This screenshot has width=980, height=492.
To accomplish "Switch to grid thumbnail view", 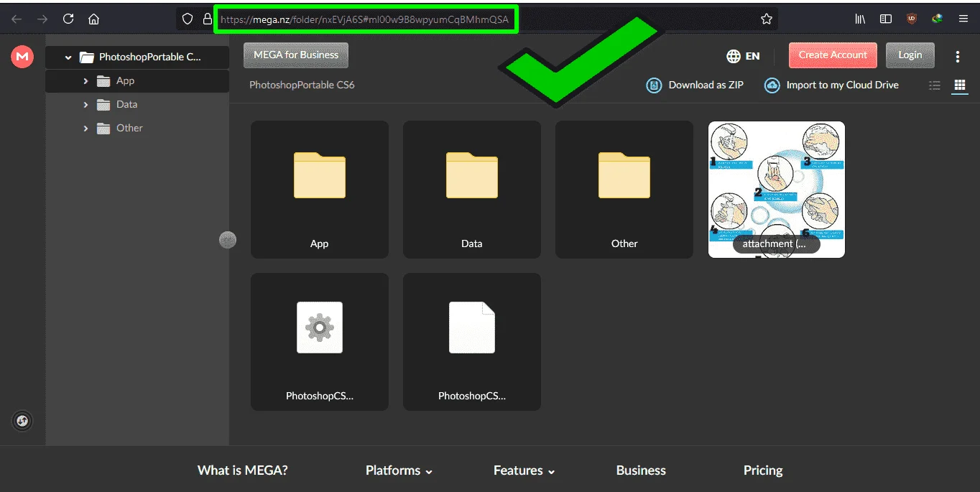I will [959, 85].
